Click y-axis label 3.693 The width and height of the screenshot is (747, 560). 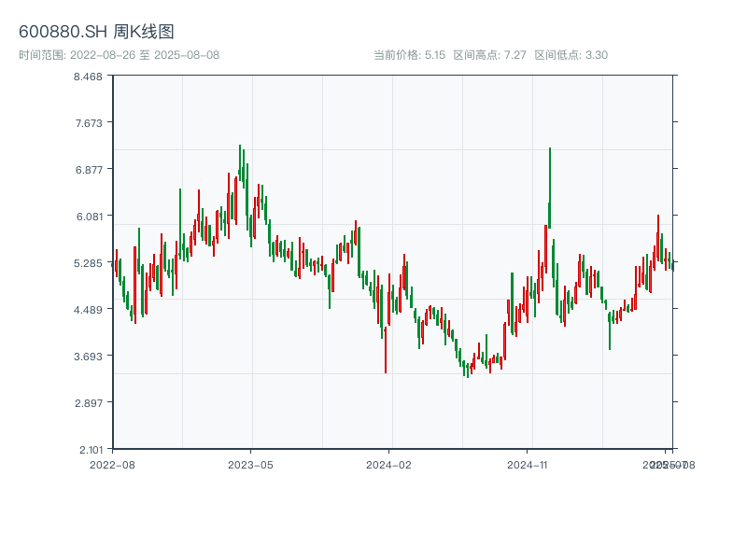point(89,357)
